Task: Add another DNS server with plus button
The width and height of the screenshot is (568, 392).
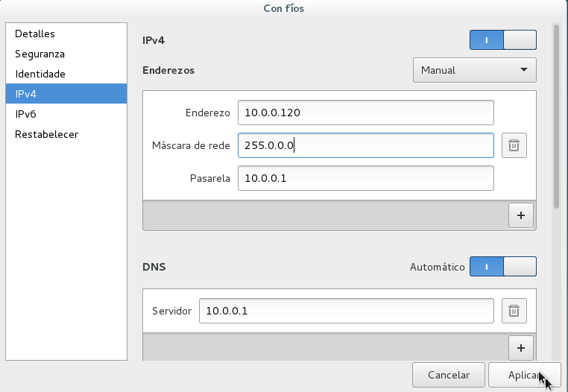Action: point(521,348)
